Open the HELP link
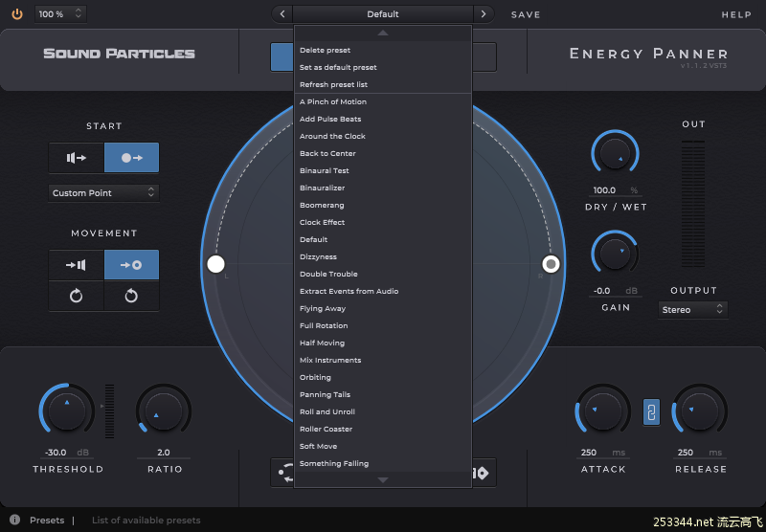The width and height of the screenshot is (766, 532). point(736,14)
